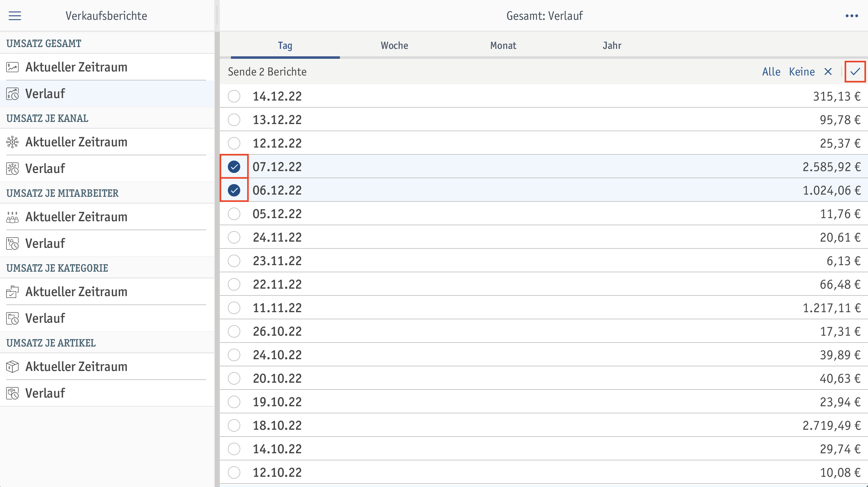Open Aktueller Zeitraum under Umsatz Gesamt
Viewport: 868px width, 487px height.
pos(107,67)
